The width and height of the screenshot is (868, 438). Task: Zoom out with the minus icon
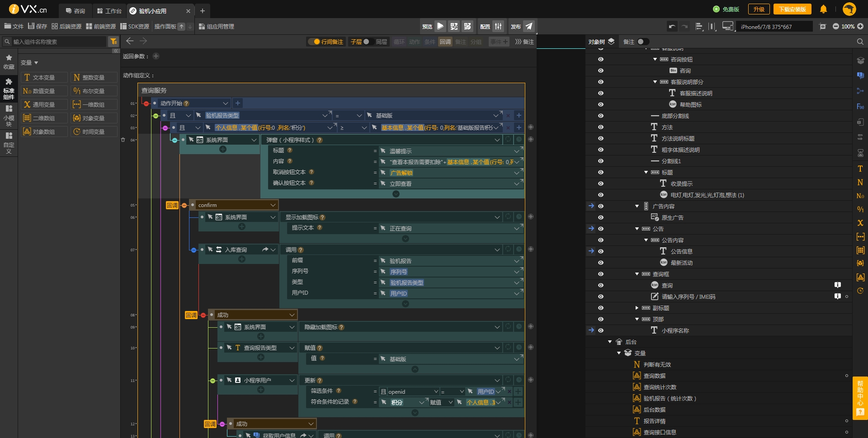835,27
